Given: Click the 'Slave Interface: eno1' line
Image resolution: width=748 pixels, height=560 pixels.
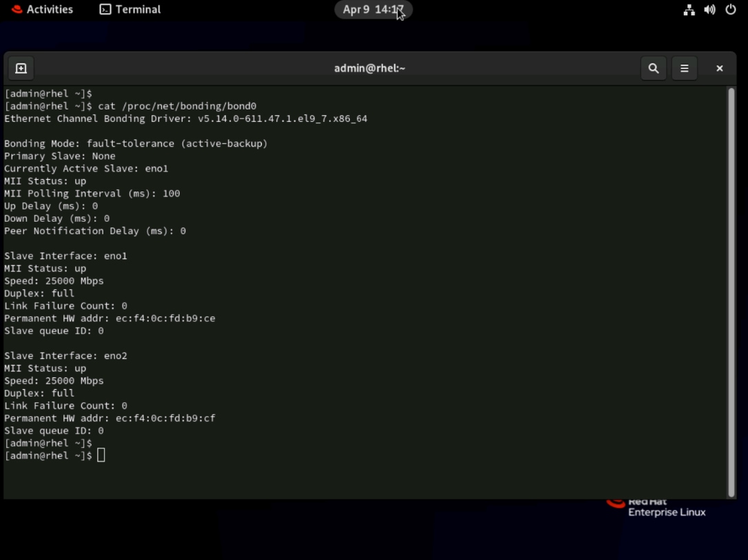Looking at the screenshot, I should coord(66,256).
